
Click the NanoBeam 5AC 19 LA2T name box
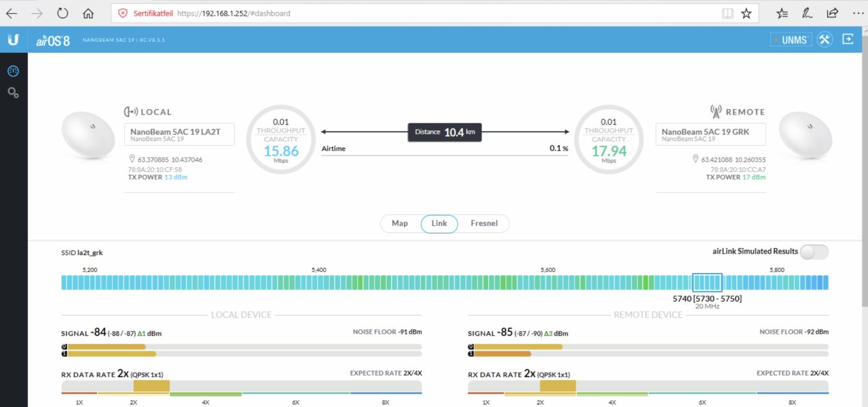180,134
